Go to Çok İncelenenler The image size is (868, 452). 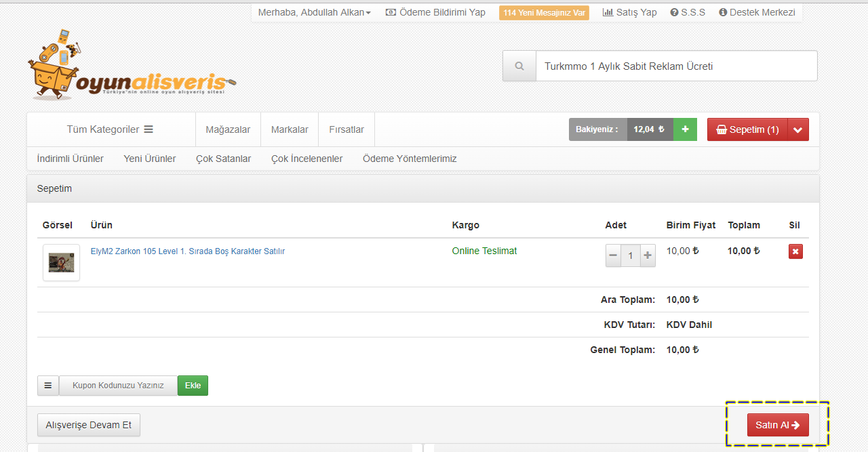tap(307, 159)
